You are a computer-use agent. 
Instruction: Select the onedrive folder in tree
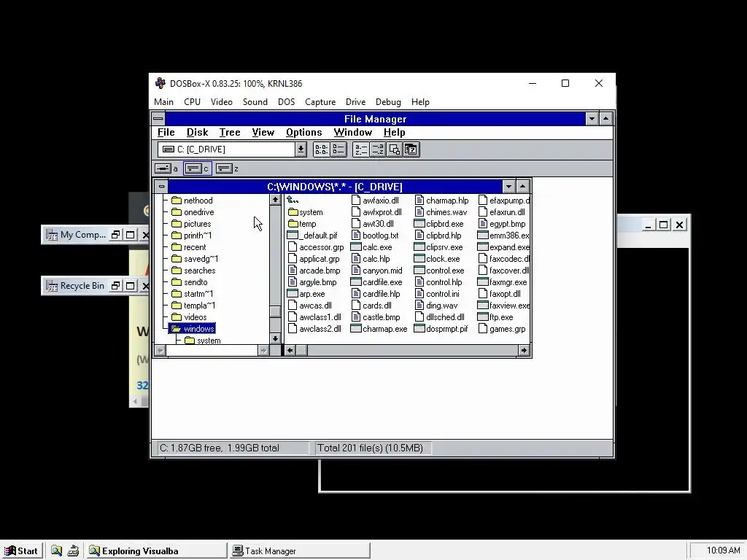193,212
